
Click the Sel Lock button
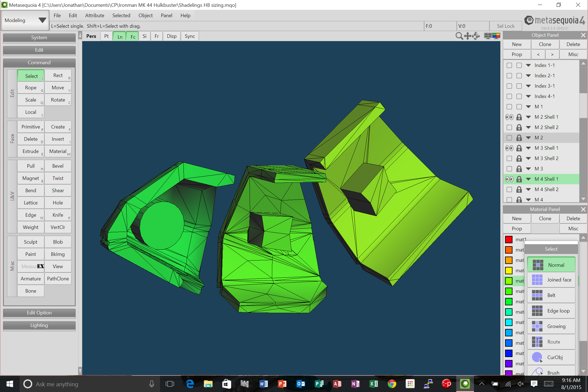506,26
